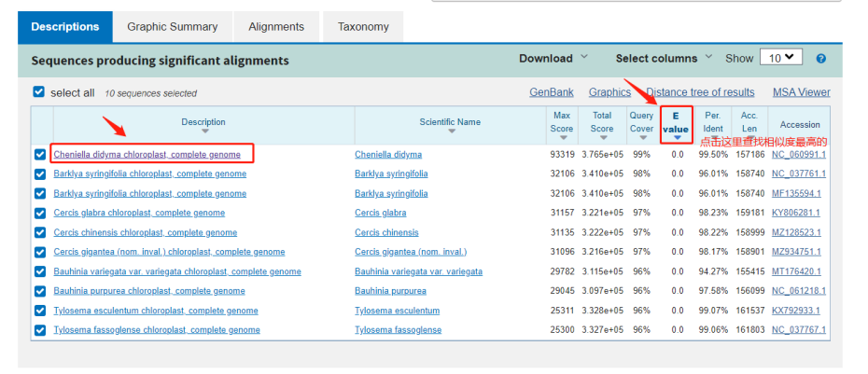Screen dimensions: 868x374
Task: Switch to the Alignments tab
Action: 276,26
